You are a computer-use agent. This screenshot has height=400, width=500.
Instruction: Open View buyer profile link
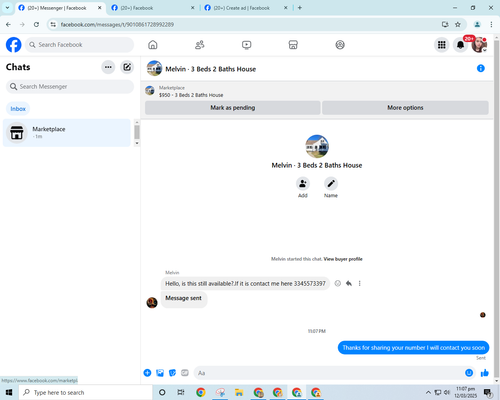tap(343, 259)
